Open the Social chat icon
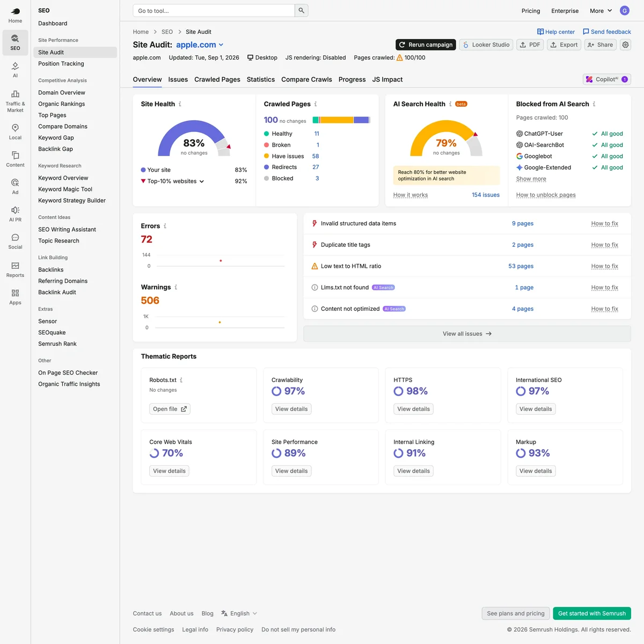Viewport: 644px width, 644px height. pyautogui.click(x=15, y=241)
